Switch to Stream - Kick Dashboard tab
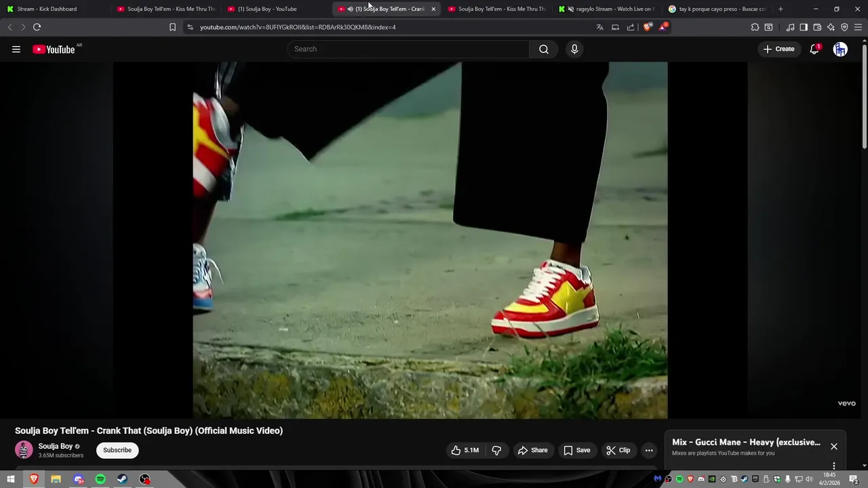The height and width of the screenshot is (488, 868). 54,9
